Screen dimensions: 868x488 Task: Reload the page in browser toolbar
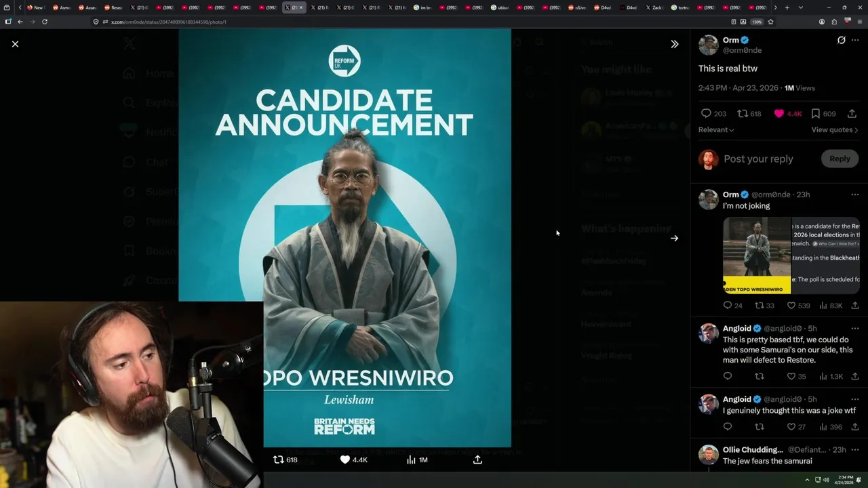(x=45, y=22)
